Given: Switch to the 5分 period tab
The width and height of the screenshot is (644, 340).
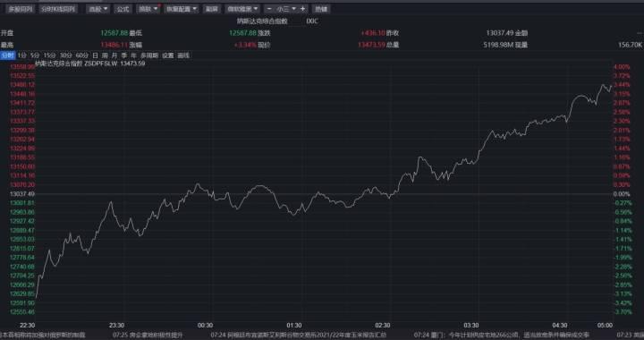Looking at the screenshot, I should point(35,55).
